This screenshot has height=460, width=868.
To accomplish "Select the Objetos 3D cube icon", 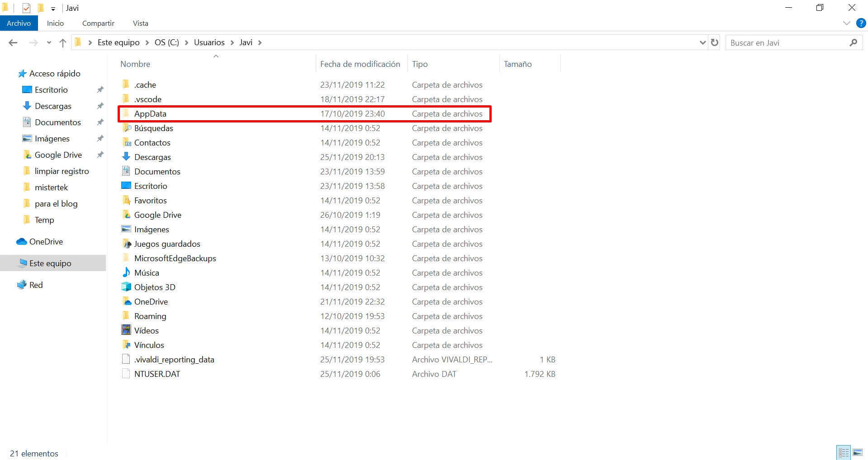I will pyautogui.click(x=126, y=286).
